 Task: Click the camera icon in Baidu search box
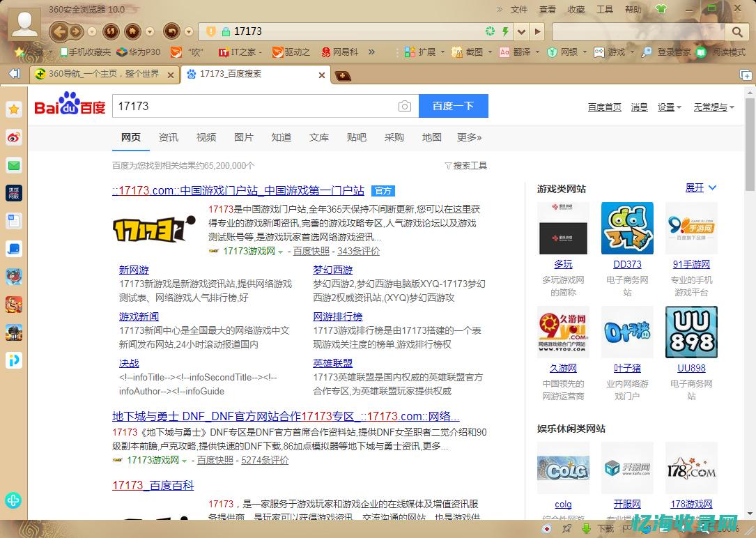[404, 106]
